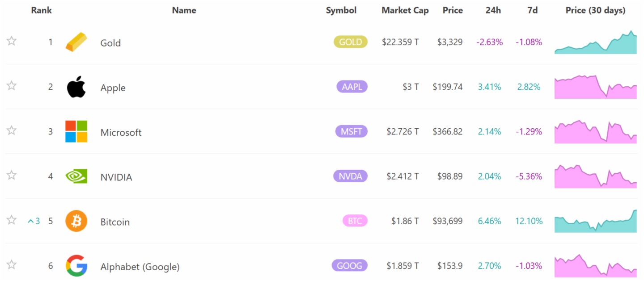This screenshot has height=281, width=644.
Task: Click the NVIDIA logo icon
Action: [76, 176]
